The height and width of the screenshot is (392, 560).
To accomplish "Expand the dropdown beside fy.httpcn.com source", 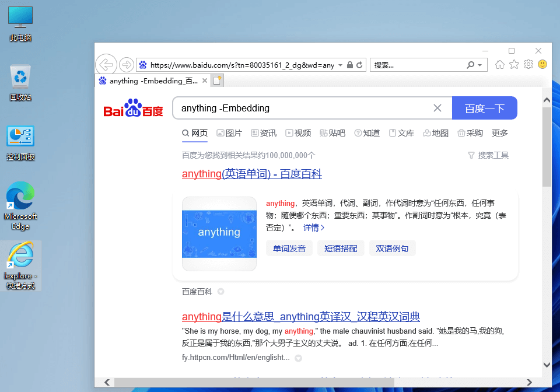I will [298, 358].
